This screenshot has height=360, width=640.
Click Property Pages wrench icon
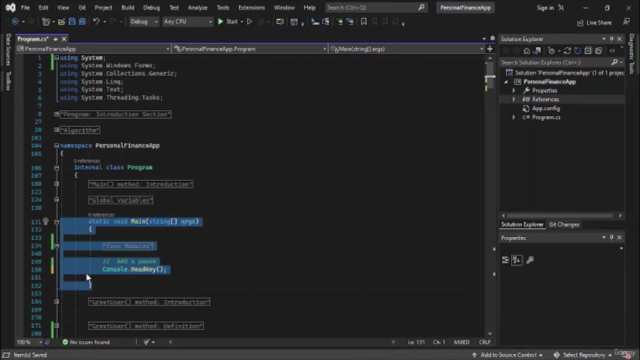tap(530, 260)
